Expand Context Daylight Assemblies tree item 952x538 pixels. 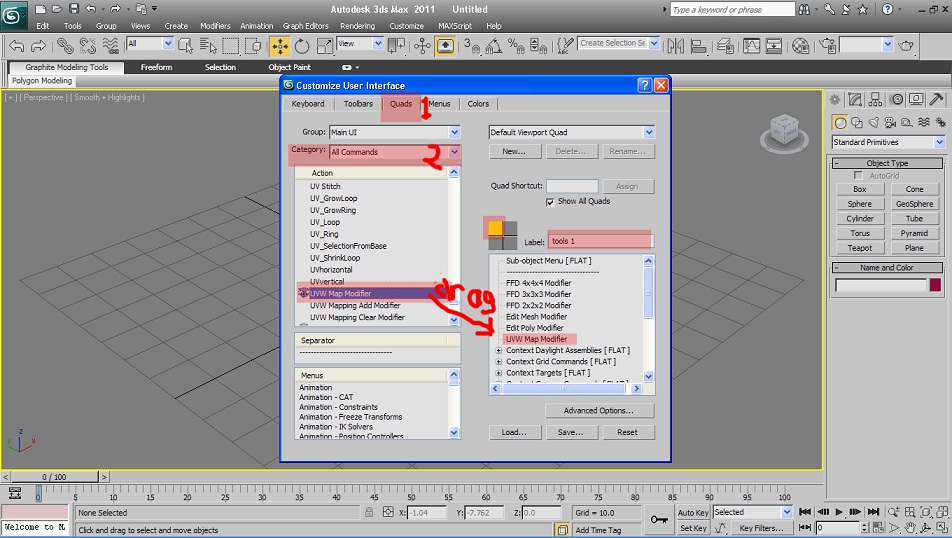[x=498, y=350]
